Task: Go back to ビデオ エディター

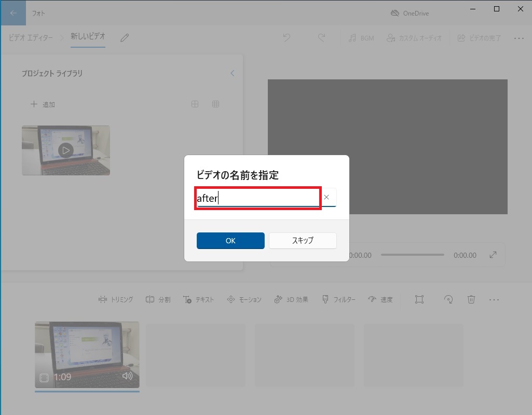Action: click(32, 37)
